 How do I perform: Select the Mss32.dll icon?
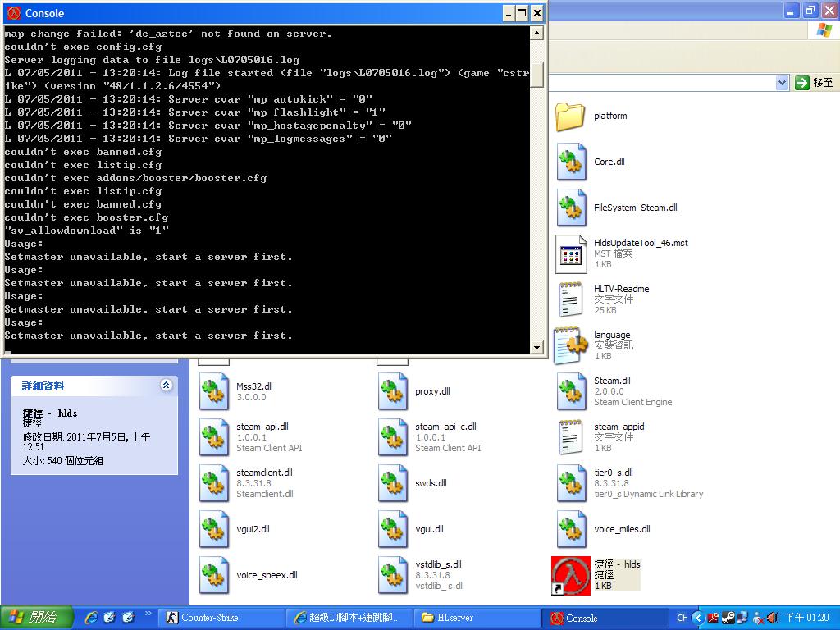pyautogui.click(x=214, y=391)
